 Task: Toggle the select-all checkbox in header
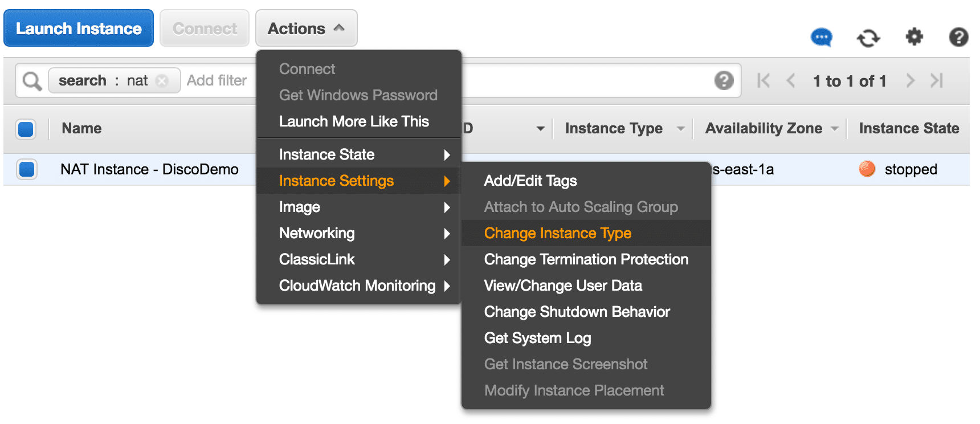point(26,129)
